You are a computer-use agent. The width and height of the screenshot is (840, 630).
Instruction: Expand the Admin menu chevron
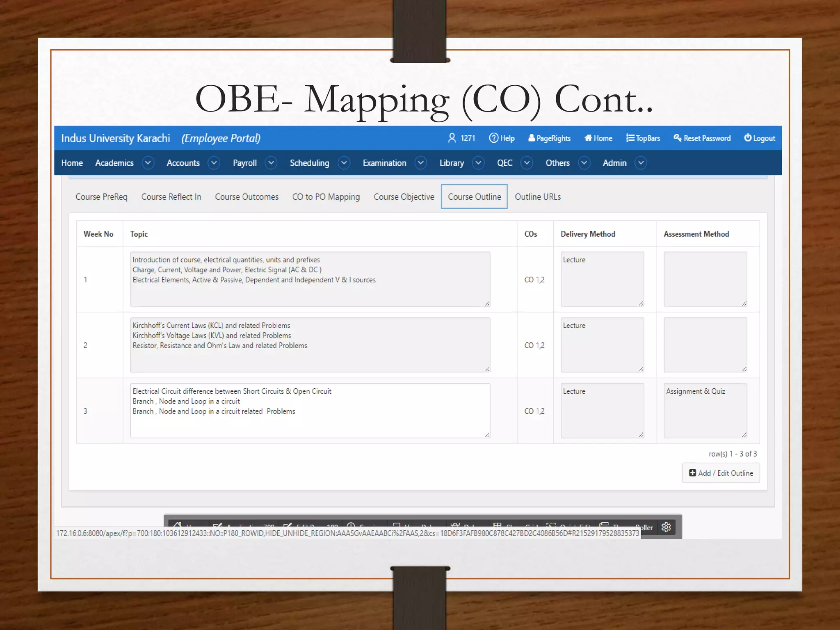(x=641, y=163)
